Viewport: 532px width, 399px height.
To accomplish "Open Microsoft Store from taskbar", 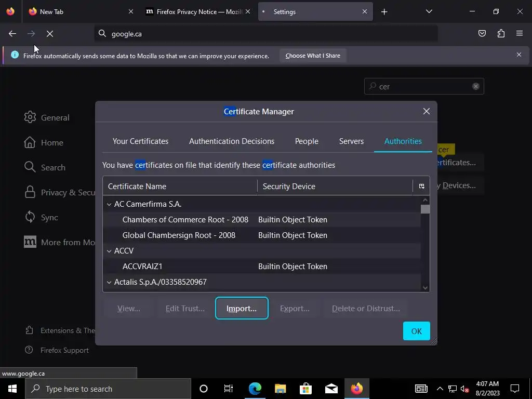I will point(305,389).
